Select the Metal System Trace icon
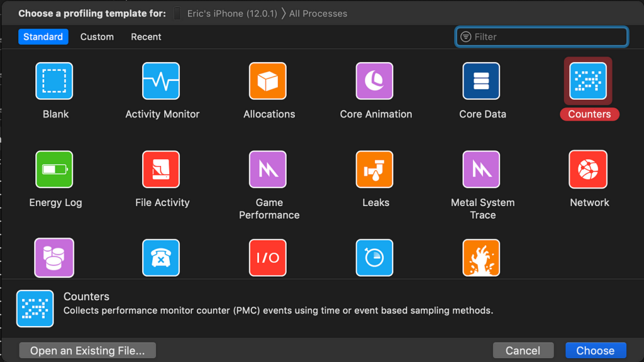 481,169
